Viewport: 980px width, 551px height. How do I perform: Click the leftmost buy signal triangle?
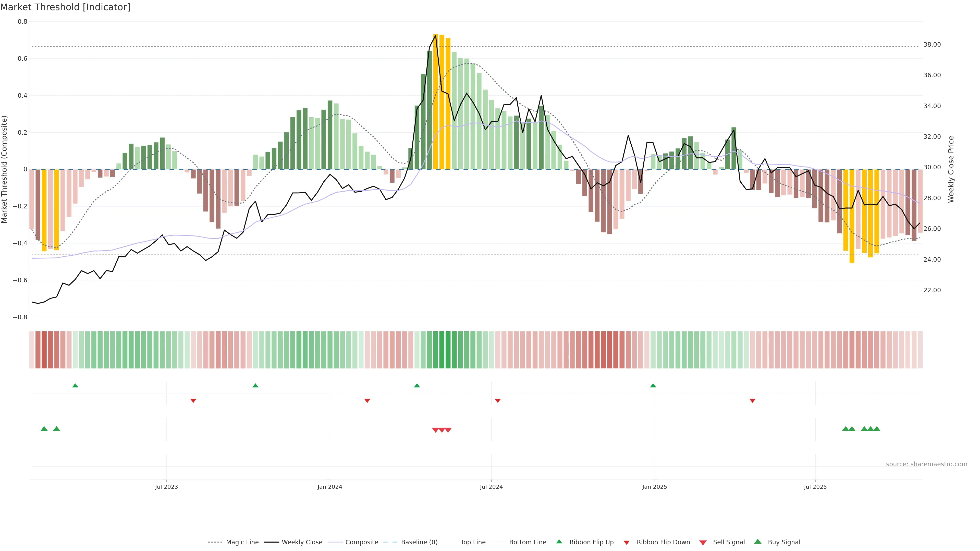click(44, 429)
